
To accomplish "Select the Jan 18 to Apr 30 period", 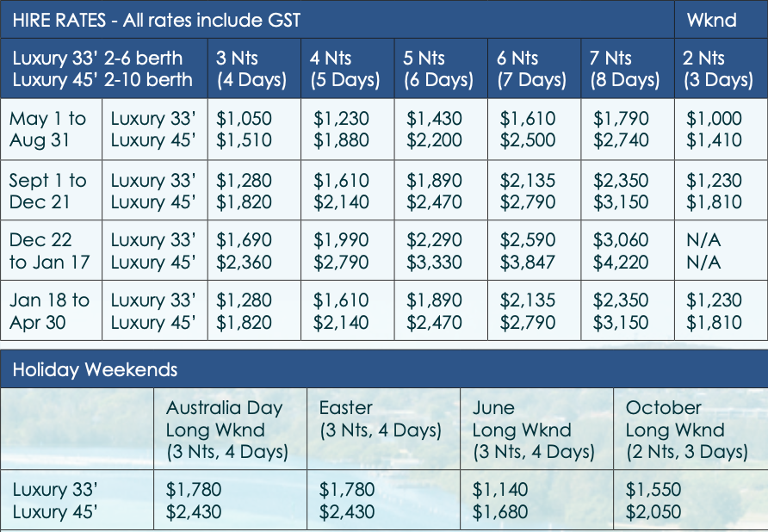I will pos(49,311).
